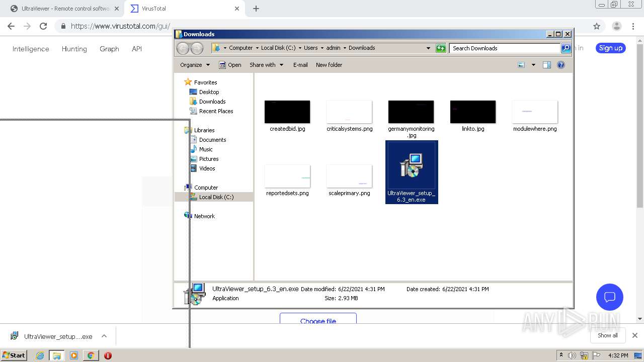Click Open in Explorer toolbar

coord(230,65)
